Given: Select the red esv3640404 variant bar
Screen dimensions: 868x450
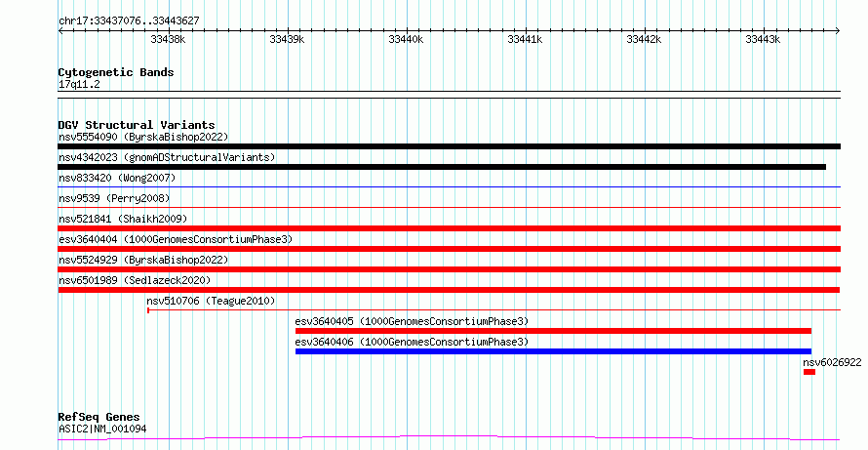Looking at the screenshot, I should pos(449,249).
